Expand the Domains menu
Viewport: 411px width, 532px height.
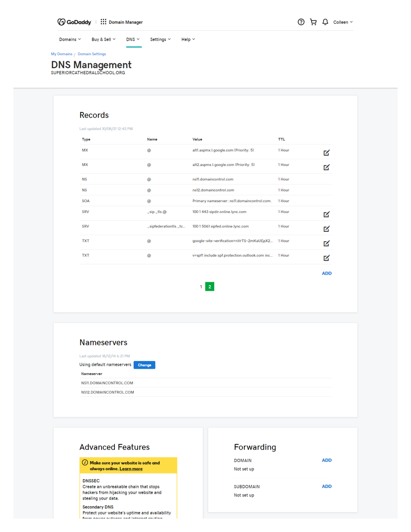point(70,39)
